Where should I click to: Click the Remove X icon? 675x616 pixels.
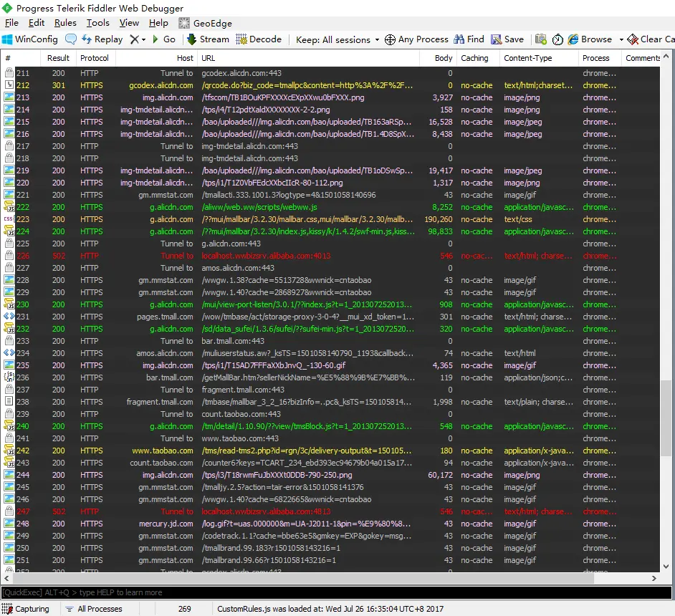(135, 39)
